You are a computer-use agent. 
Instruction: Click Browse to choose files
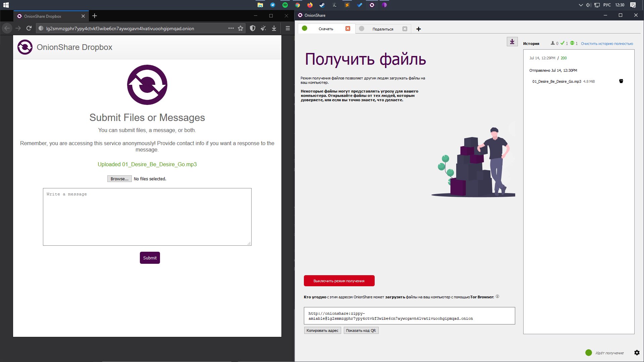(119, 179)
